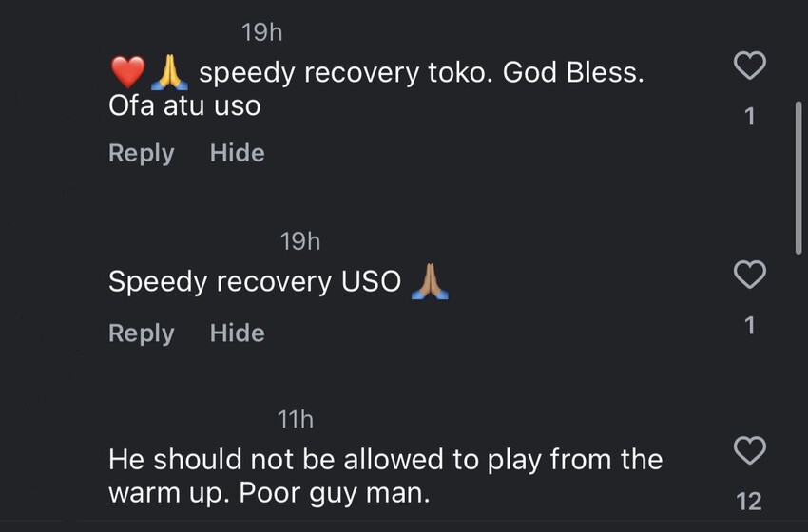Image resolution: width=808 pixels, height=532 pixels.
Task: Click the 19h timestamp above "Speedy recovery USO"
Action: pos(300,241)
